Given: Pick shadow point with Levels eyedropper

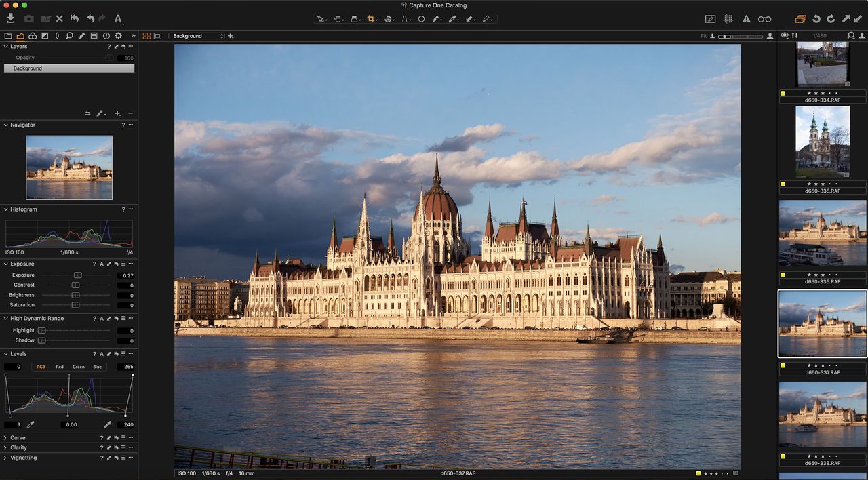Looking at the screenshot, I should (30, 424).
